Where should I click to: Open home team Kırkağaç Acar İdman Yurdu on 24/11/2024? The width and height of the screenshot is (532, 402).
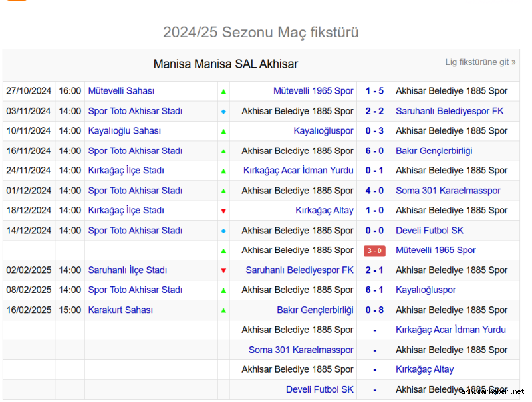298,171
